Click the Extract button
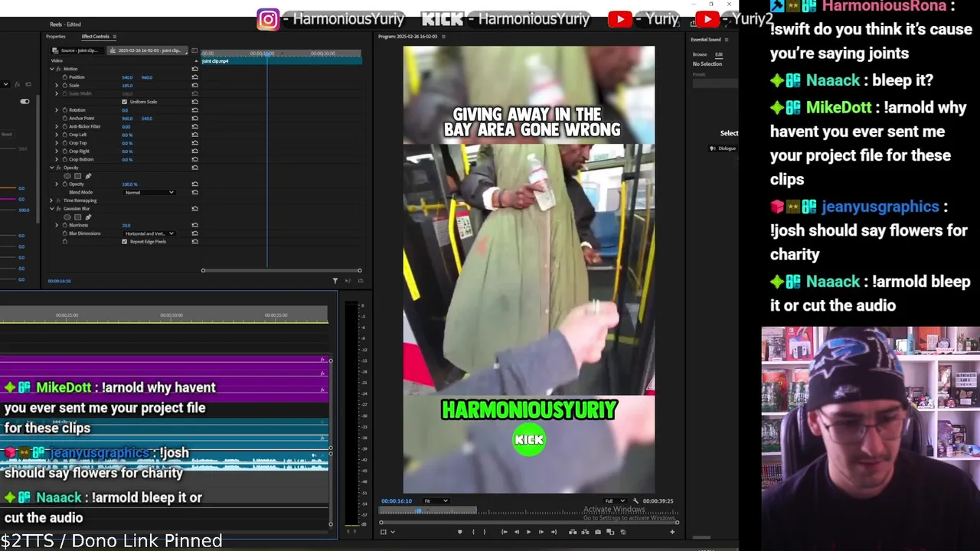Screen dimensions: 980x551 coord(585,532)
